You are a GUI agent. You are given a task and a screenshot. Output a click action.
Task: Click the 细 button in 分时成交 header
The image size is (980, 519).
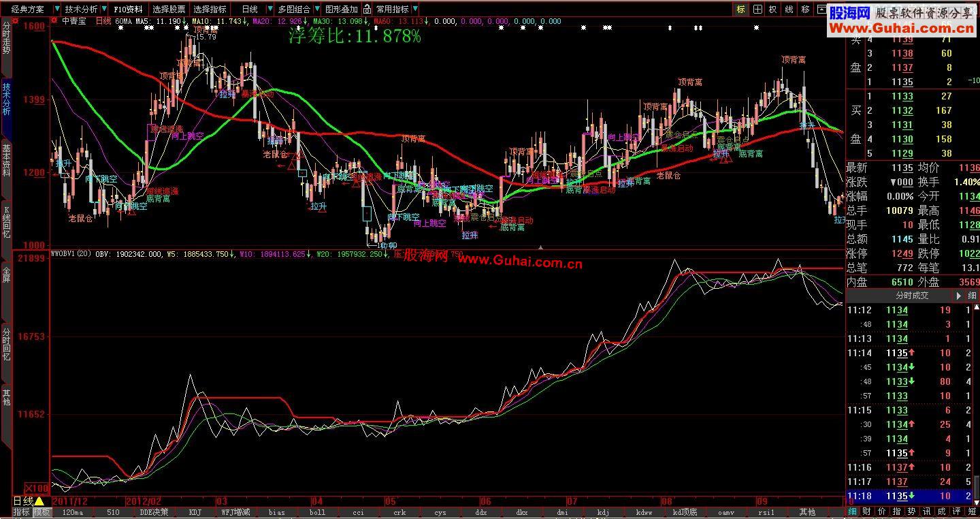point(972,296)
